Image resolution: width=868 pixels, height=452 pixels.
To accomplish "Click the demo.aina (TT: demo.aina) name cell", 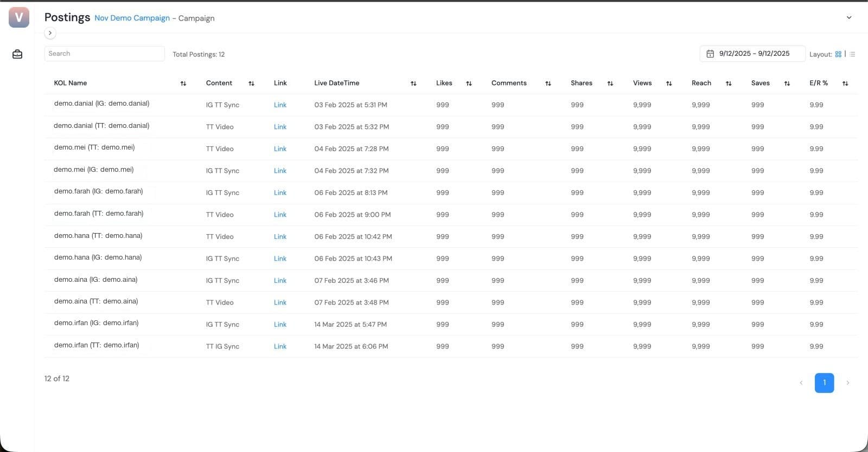I will (96, 301).
